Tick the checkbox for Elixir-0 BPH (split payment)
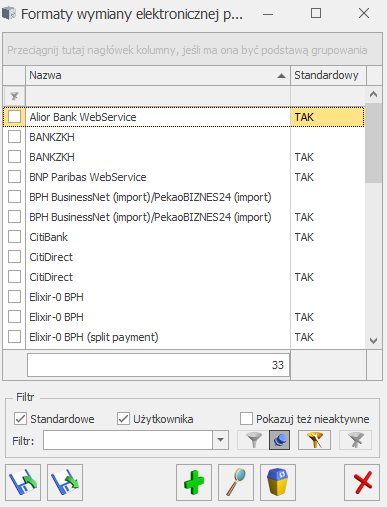This screenshot has height=507, width=387. coord(14,337)
